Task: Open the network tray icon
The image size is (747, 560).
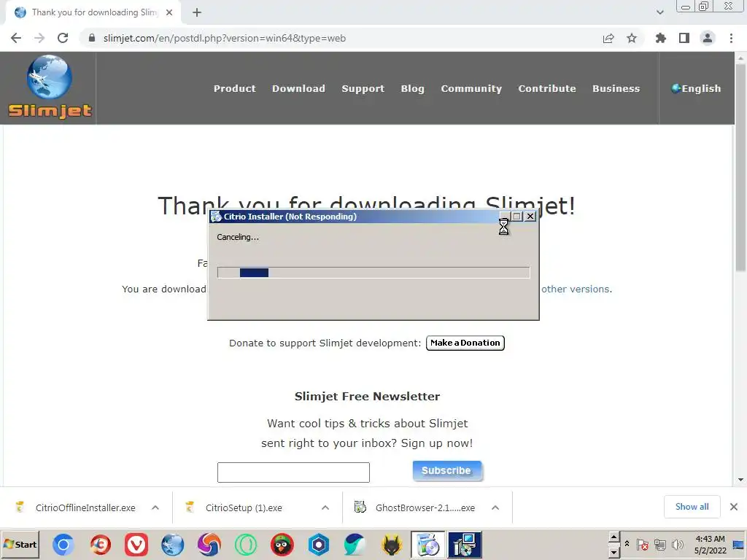Action: (659, 545)
